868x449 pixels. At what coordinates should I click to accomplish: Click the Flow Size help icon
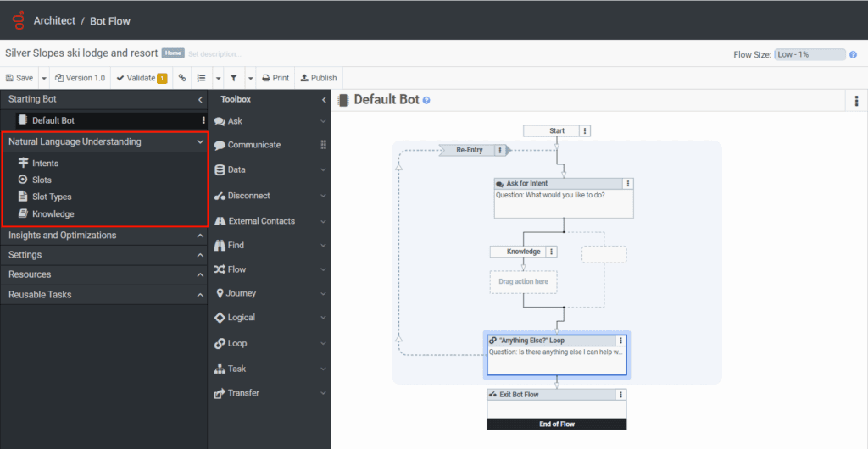tap(854, 54)
